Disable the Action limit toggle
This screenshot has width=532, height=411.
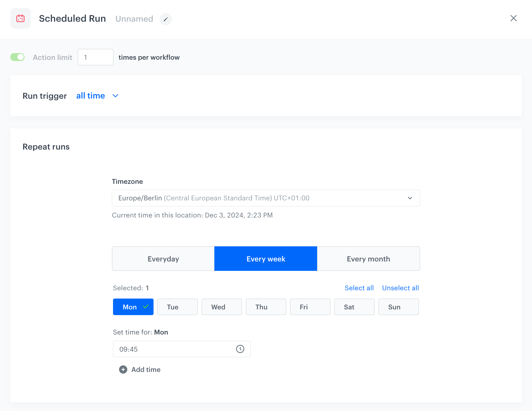pyautogui.click(x=17, y=57)
